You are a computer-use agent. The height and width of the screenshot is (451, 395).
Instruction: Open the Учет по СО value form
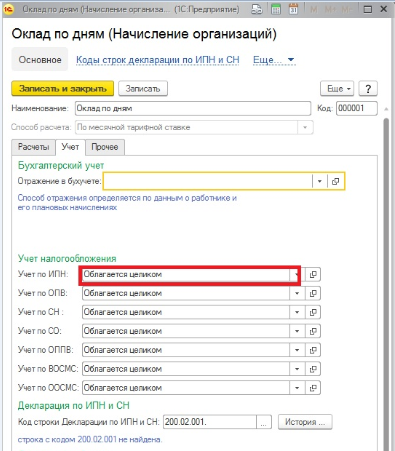[x=313, y=331]
